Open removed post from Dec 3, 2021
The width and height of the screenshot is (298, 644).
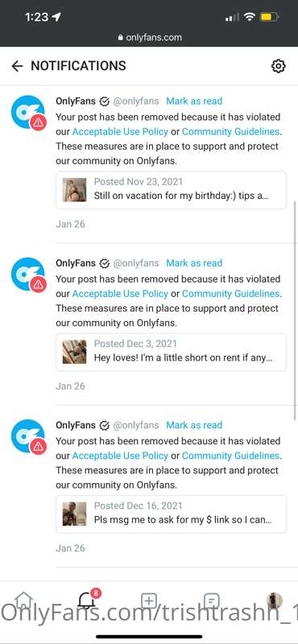[171, 352]
